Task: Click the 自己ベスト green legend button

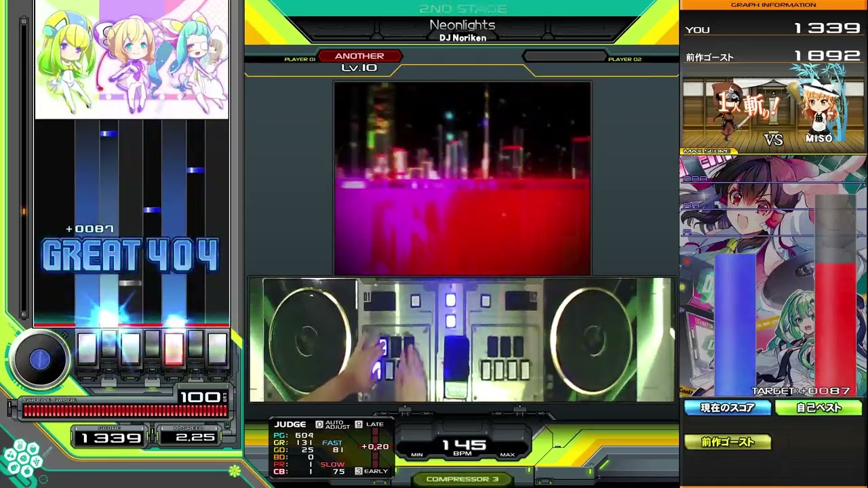Action: tap(818, 407)
